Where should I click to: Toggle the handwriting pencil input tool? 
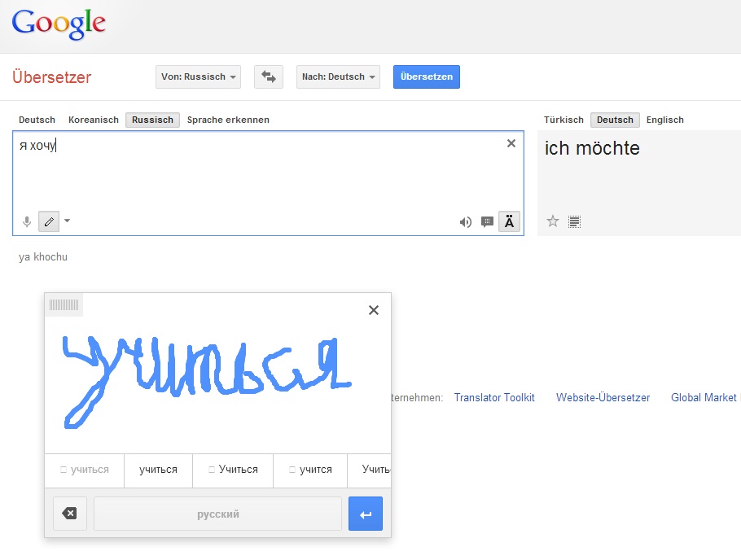[x=49, y=221]
